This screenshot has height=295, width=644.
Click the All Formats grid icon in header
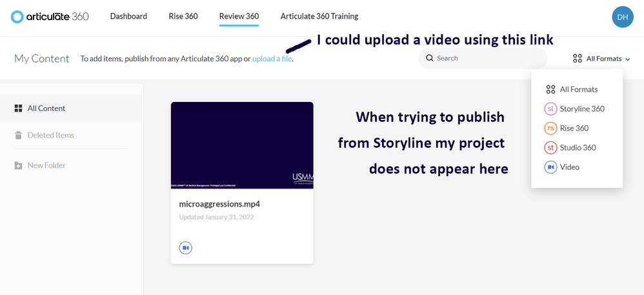click(x=578, y=58)
